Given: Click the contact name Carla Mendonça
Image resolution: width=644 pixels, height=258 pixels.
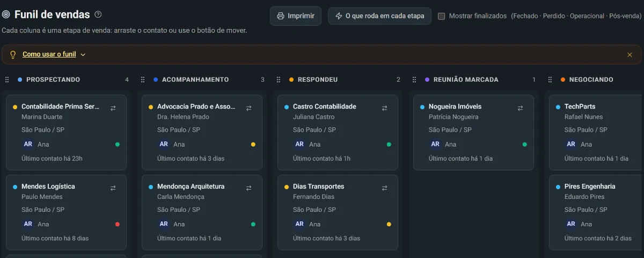Looking at the screenshot, I should click(181, 197).
